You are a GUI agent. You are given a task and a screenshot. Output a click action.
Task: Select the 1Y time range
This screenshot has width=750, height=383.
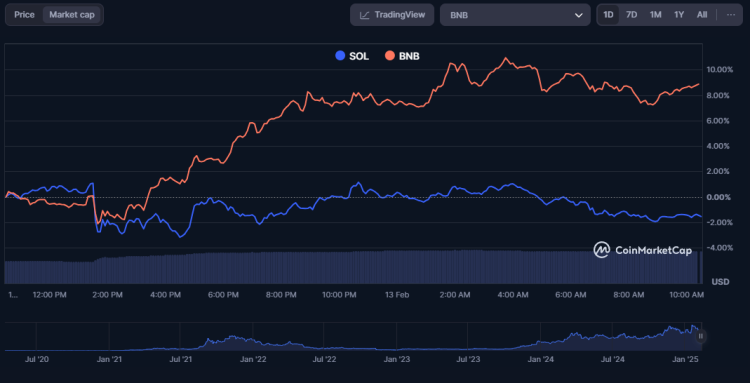(x=679, y=15)
